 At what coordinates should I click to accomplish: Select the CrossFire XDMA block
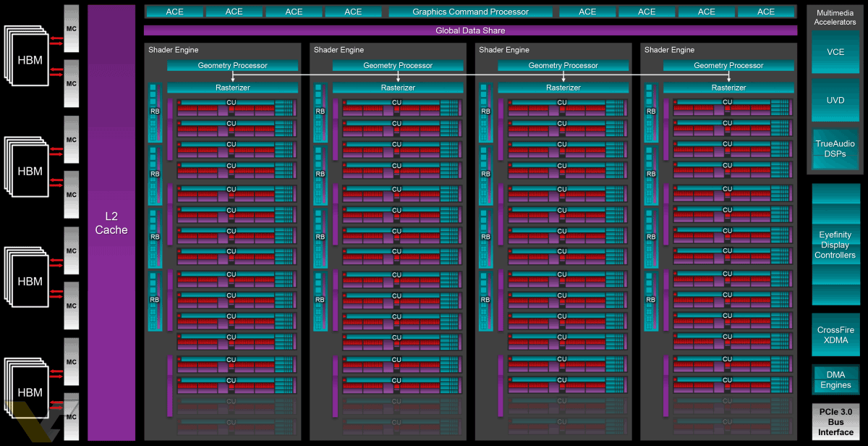[x=835, y=334]
